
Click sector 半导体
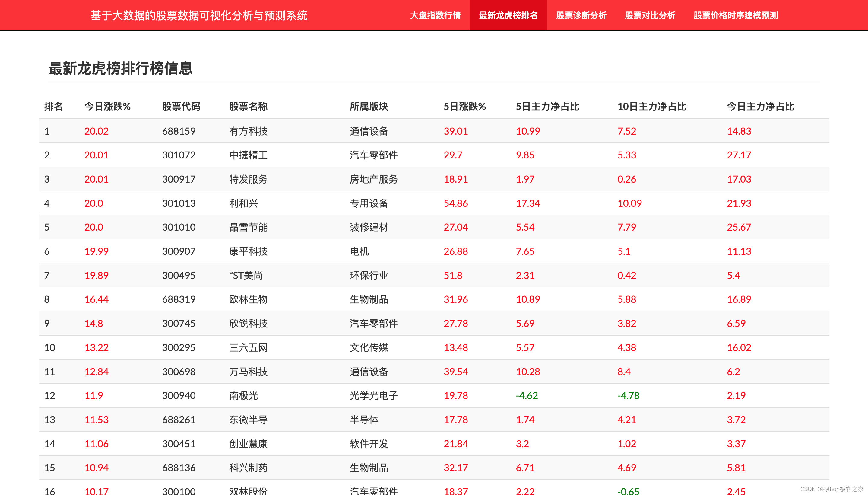tap(364, 420)
